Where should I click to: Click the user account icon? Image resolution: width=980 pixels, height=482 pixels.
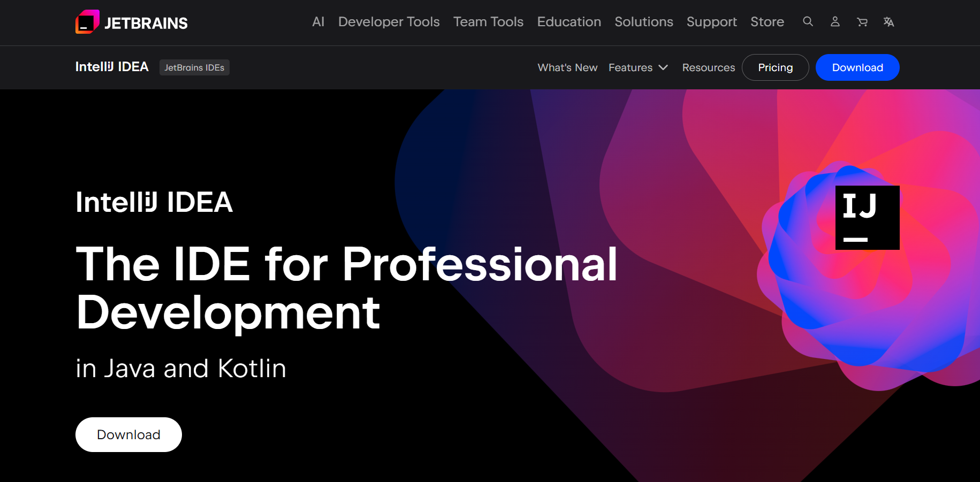click(835, 21)
